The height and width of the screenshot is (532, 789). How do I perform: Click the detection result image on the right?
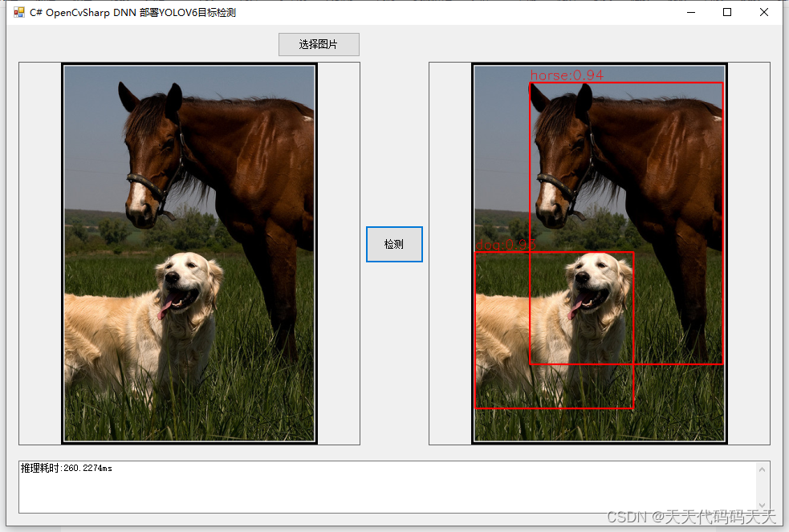(x=598, y=253)
